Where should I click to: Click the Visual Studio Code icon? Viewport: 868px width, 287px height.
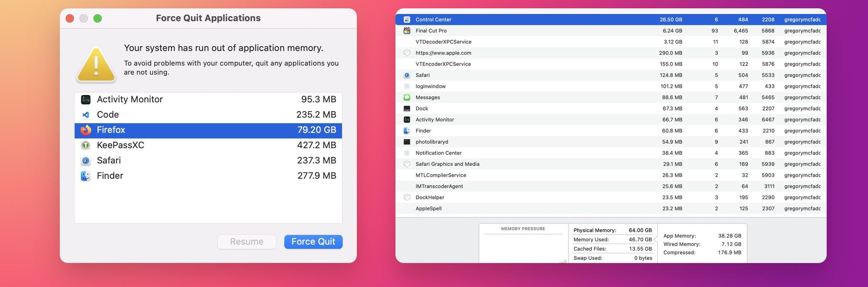click(x=86, y=115)
